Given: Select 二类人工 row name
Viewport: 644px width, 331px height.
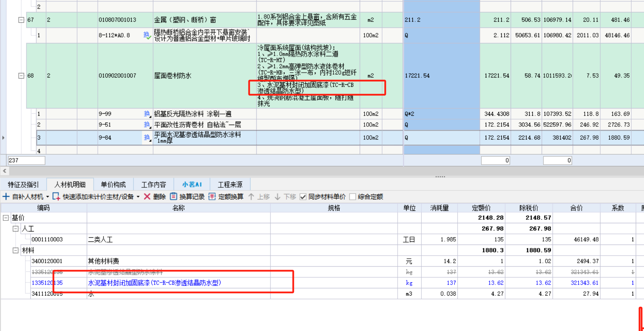Looking at the screenshot, I should click(x=100, y=239).
